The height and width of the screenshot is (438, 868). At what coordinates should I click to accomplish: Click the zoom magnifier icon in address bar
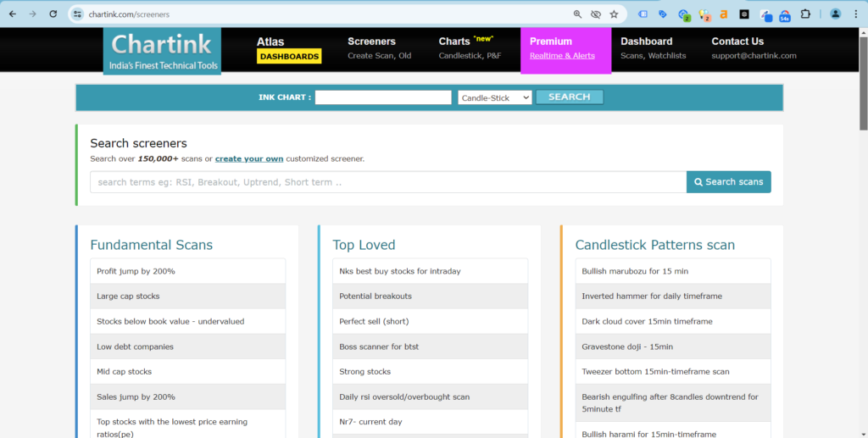[x=577, y=14]
